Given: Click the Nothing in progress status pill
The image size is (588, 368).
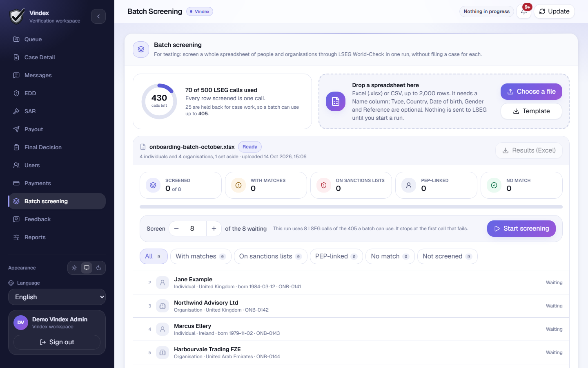Looking at the screenshot, I should click(487, 11).
